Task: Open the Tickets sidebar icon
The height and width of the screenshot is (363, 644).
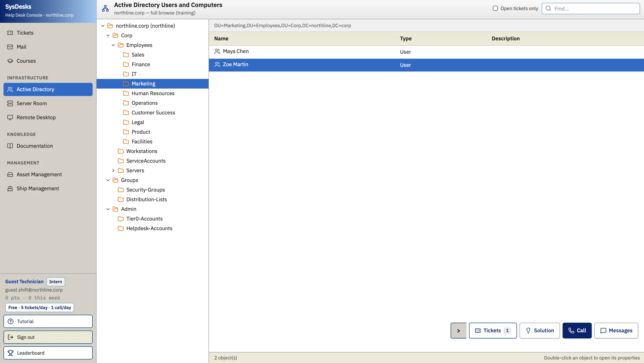Action: click(10, 33)
